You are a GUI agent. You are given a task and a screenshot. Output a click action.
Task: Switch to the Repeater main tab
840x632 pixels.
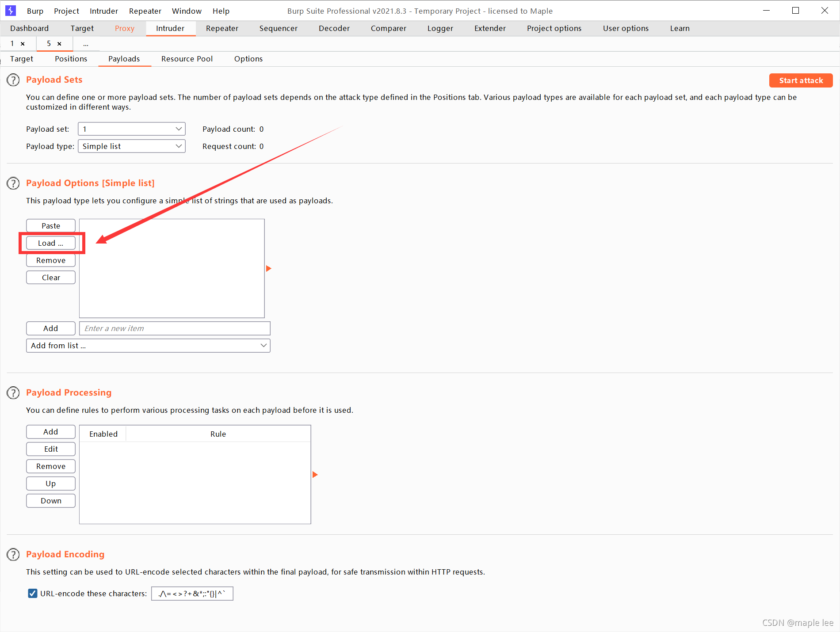222,28
